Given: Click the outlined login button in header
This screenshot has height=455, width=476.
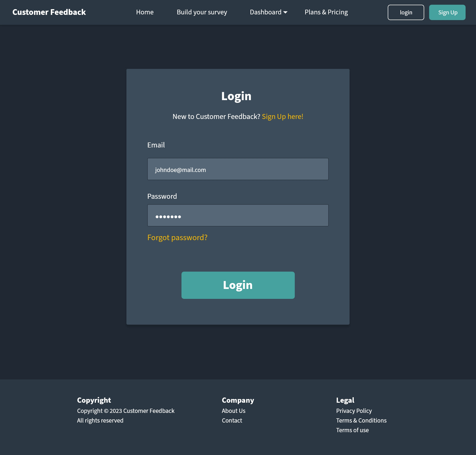Looking at the screenshot, I should pos(406,12).
